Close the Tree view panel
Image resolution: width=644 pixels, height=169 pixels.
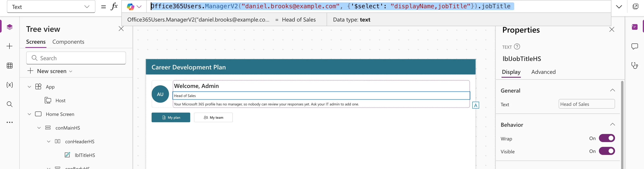121,29
